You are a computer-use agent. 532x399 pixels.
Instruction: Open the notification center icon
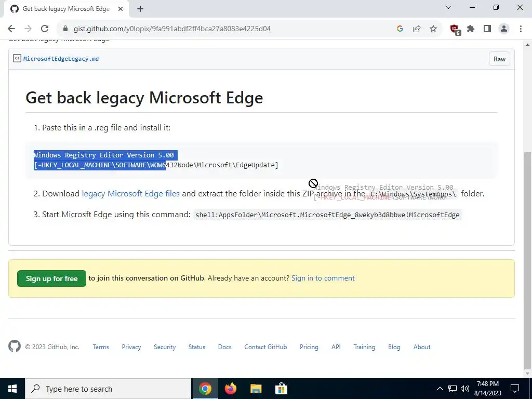[515, 389]
